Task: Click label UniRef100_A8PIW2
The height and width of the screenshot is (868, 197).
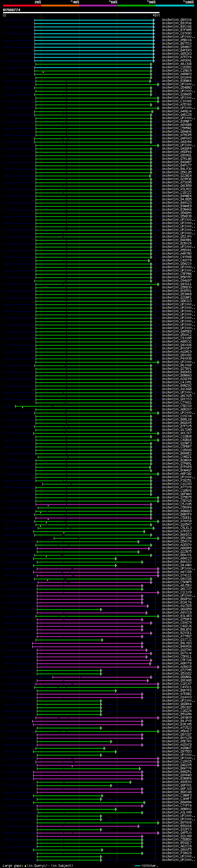Action: click(x=177, y=474)
